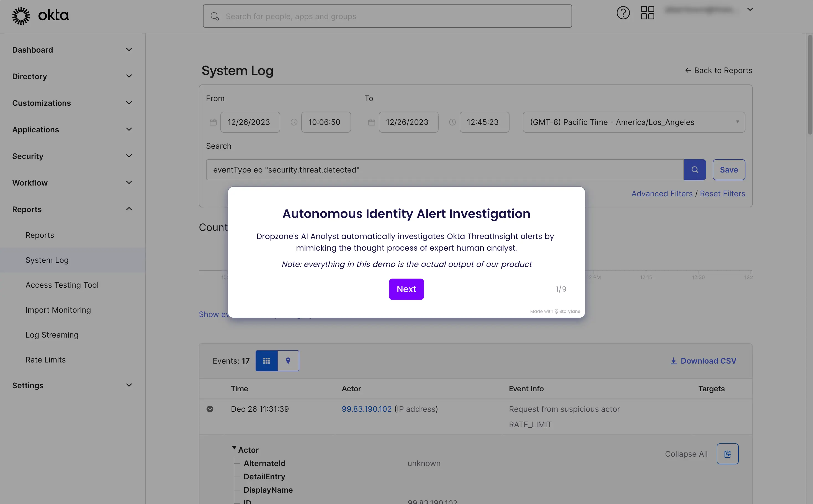Collapse the Actor tree node
This screenshot has width=813, height=504.
pos(234,448)
